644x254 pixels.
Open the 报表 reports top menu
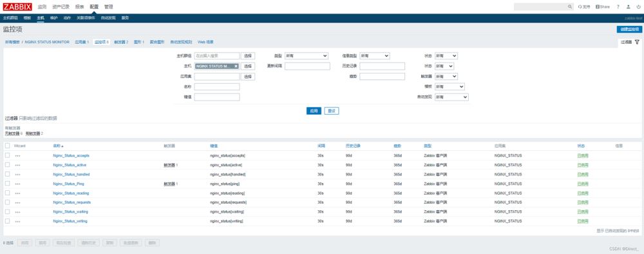[79, 7]
